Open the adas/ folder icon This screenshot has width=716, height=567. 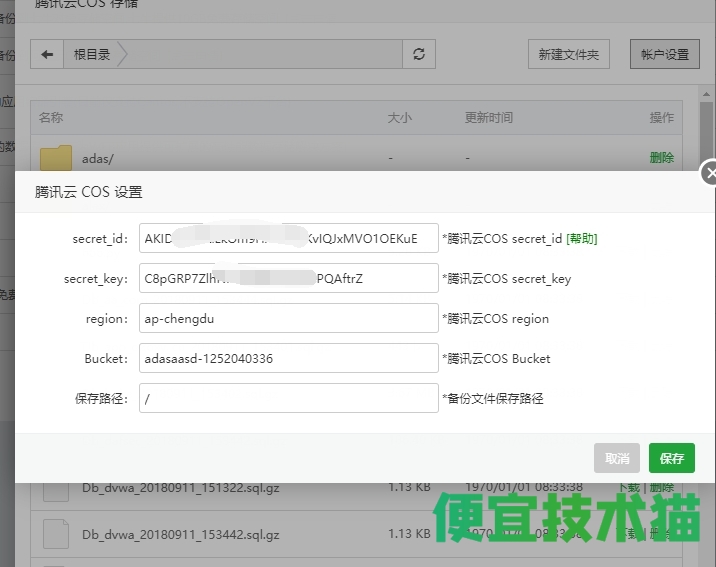(x=56, y=158)
